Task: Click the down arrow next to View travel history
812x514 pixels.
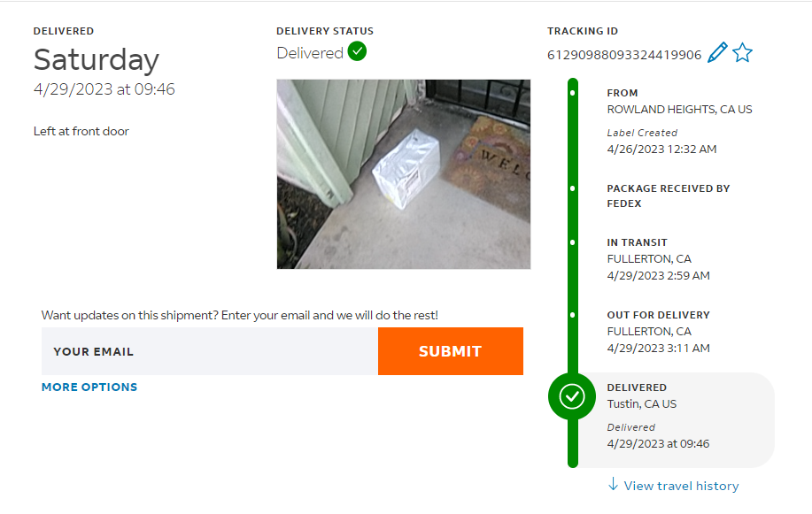Action: [x=613, y=485]
